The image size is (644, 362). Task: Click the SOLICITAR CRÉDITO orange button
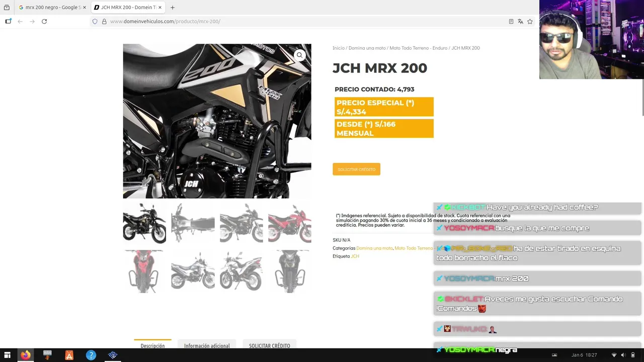pyautogui.click(x=356, y=169)
